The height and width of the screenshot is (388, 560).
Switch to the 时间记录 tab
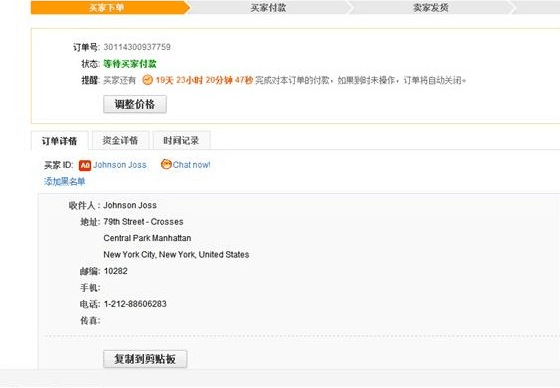pyautogui.click(x=181, y=140)
